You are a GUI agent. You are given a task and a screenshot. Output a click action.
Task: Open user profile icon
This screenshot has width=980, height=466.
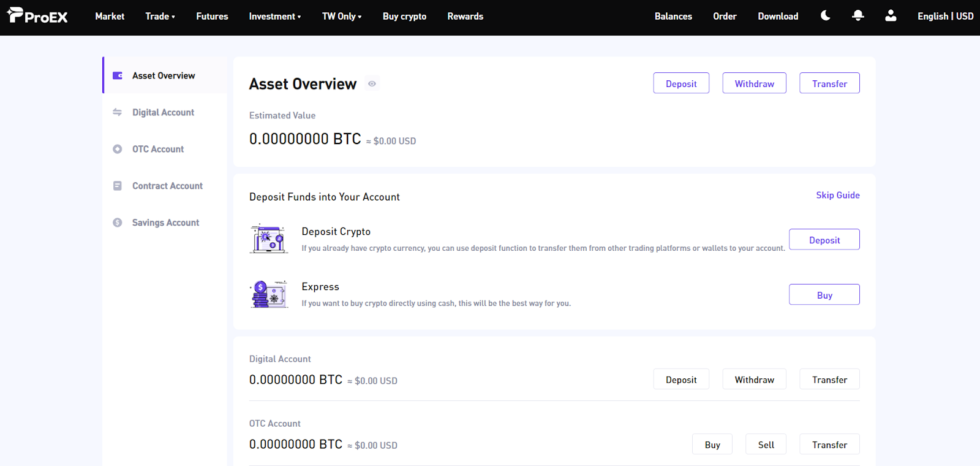coord(891,16)
